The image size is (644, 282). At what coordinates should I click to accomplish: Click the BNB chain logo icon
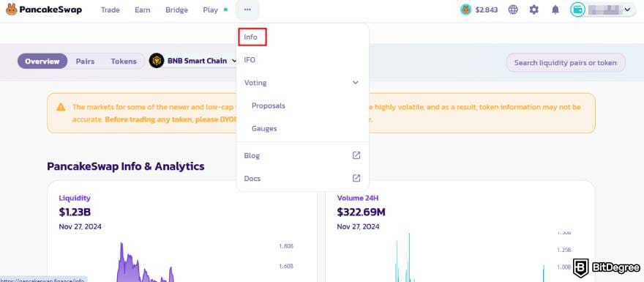coord(157,61)
